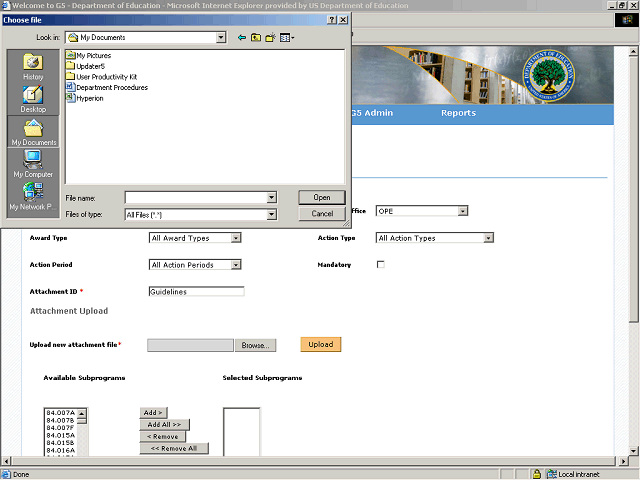Click the Open button in file dialog

pyautogui.click(x=322, y=198)
